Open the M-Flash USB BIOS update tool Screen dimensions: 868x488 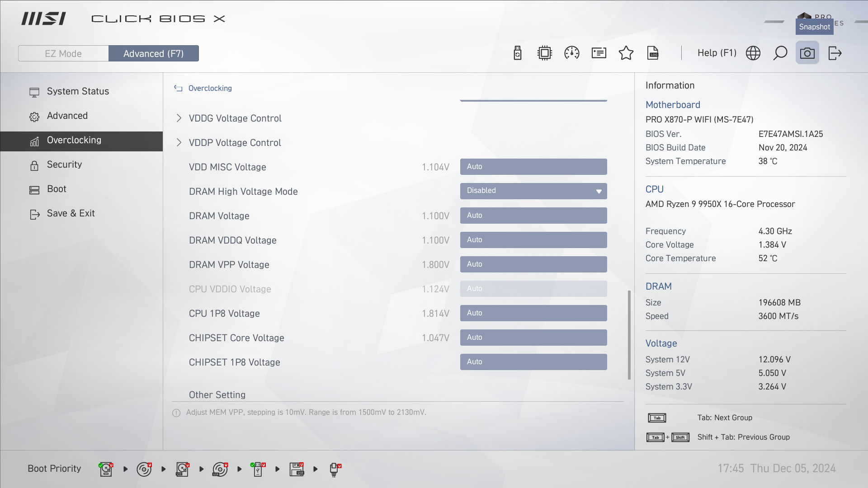point(518,53)
